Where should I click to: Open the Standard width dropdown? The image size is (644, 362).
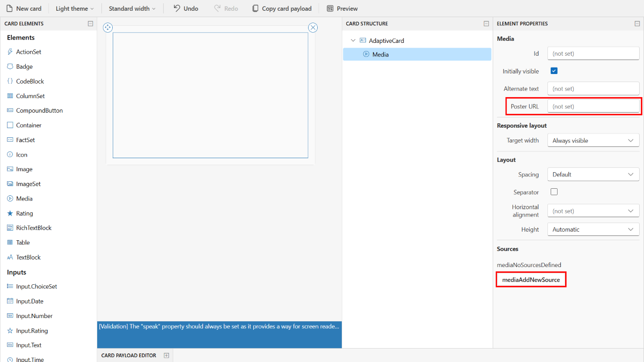[132, 9]
